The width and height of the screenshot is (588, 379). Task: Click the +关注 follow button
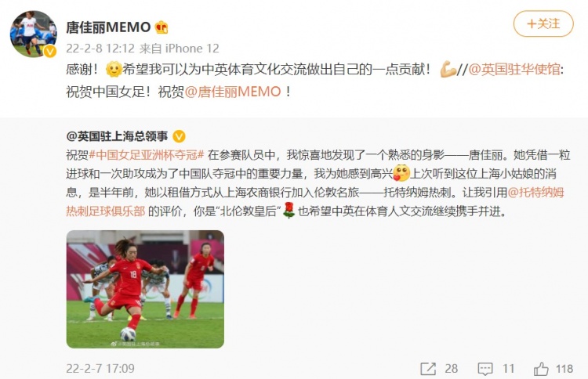tap(543, 24)
